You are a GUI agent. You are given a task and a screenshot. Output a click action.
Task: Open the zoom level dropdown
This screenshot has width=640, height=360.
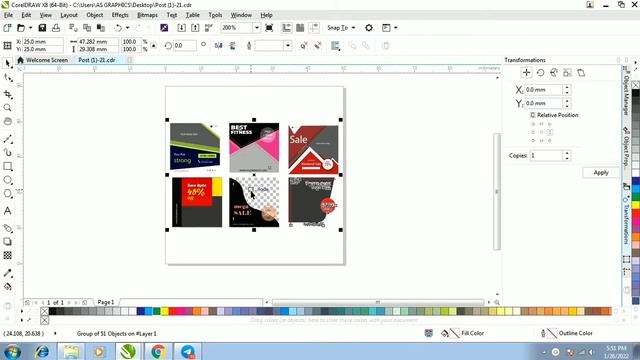256,28
